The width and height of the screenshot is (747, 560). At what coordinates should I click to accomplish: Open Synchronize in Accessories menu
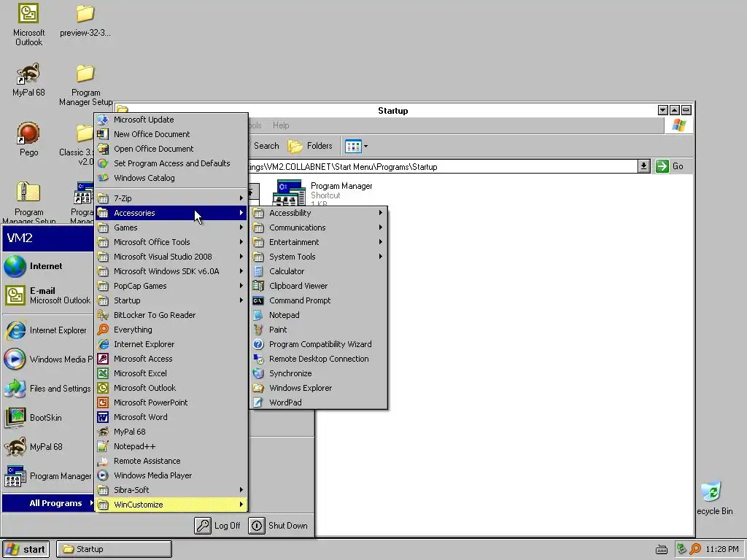coord(318,373)
